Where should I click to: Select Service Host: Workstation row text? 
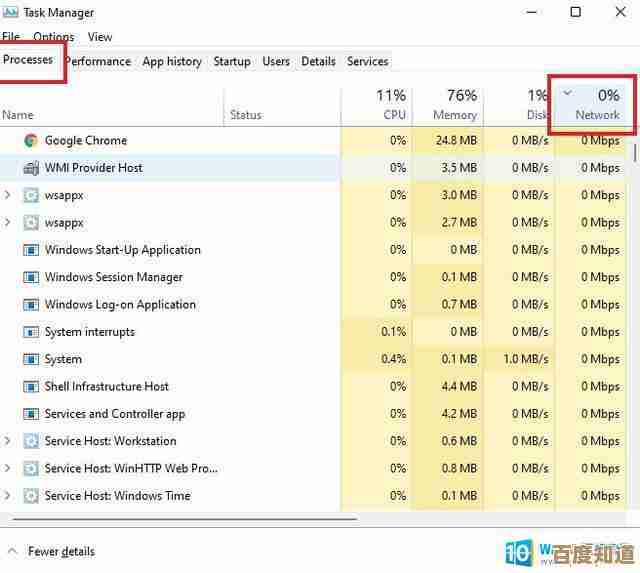110,441
